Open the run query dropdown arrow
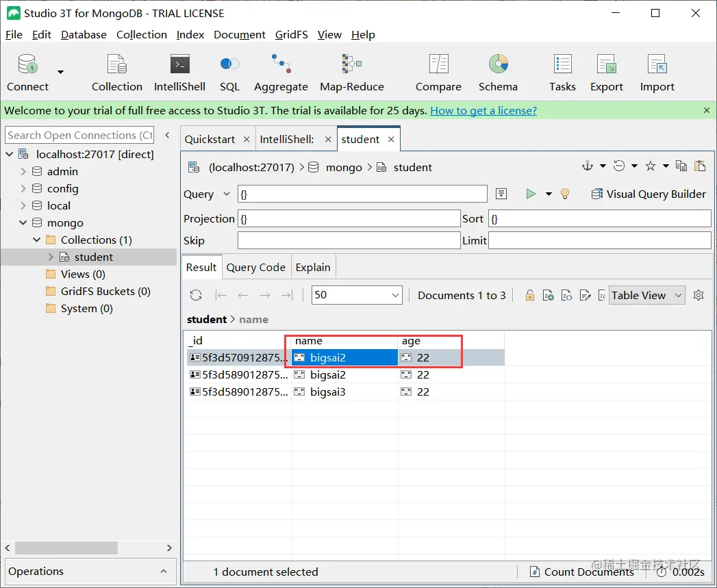This screenshot has height=588, width=717. pos(549,194)
